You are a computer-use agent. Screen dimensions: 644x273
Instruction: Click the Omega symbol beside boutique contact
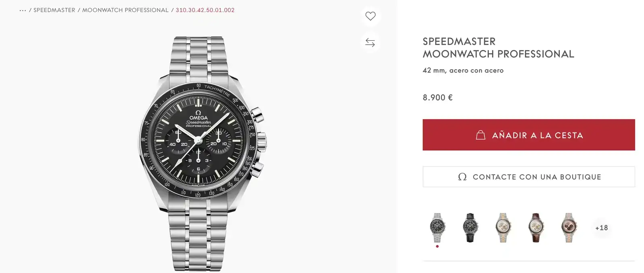[462, 177]
